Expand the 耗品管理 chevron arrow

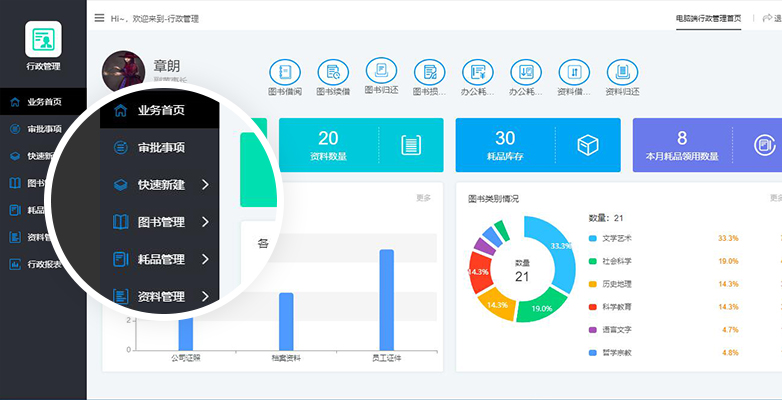pos(205,259)
